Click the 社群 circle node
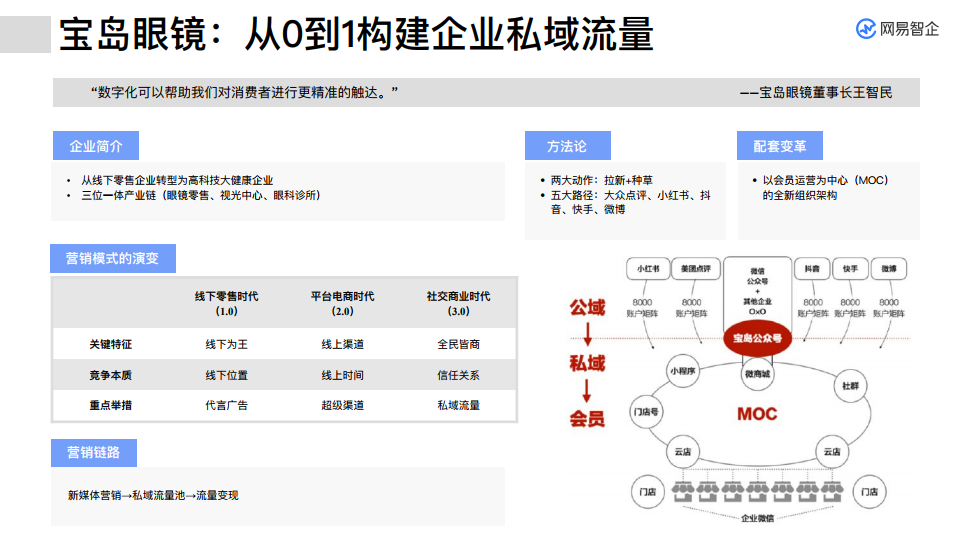Screen dimensions: 960x540 pos(849,385)
